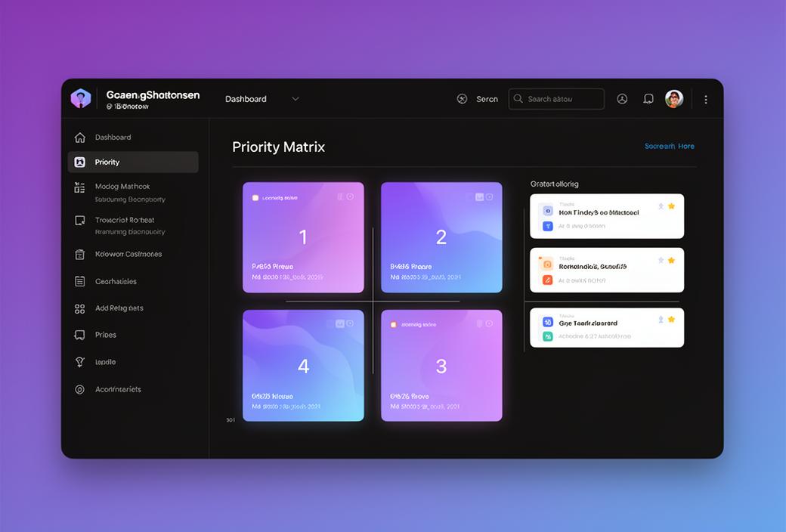Viewport: 786px width, 532px height.
Task: Click the circular icon left of header Search label
Action: (462, 99)
